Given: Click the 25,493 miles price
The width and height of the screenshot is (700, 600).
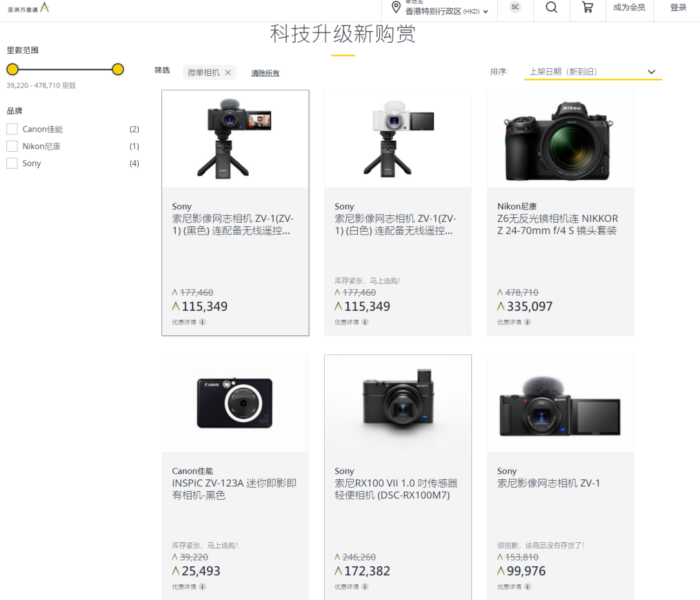Looking at the screenshot, I should pos(196,571).
